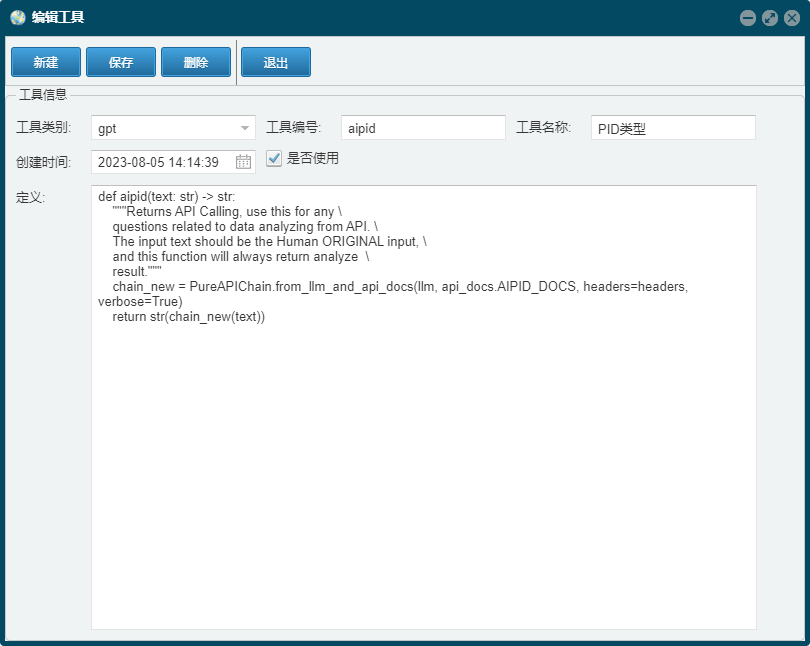Close the 编辑工具 window

click(x=792, y=18)
